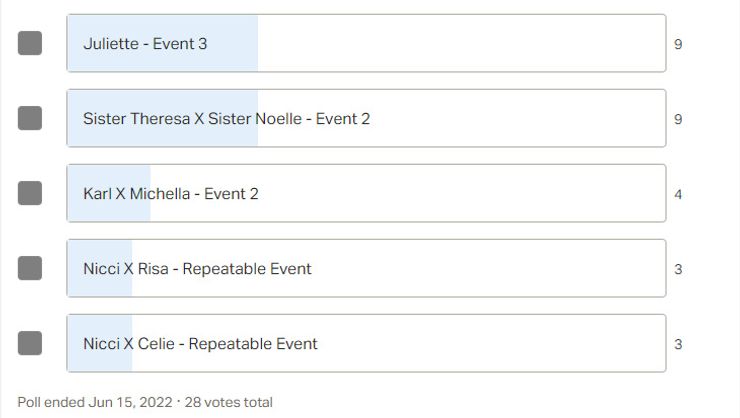
Task: Pick the Karl X Michella - Event 2 label
Action: [x=170, y=194]
